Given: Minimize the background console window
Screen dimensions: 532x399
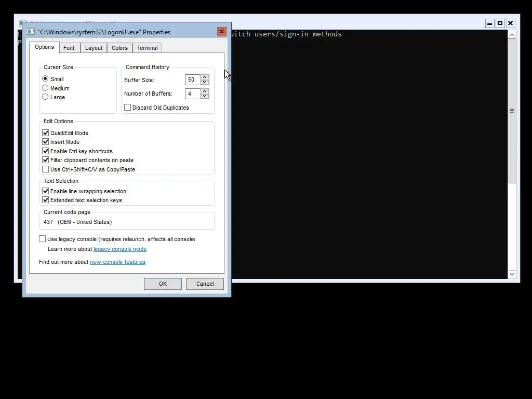Looking at the screenshot, I should pos(489,23).
